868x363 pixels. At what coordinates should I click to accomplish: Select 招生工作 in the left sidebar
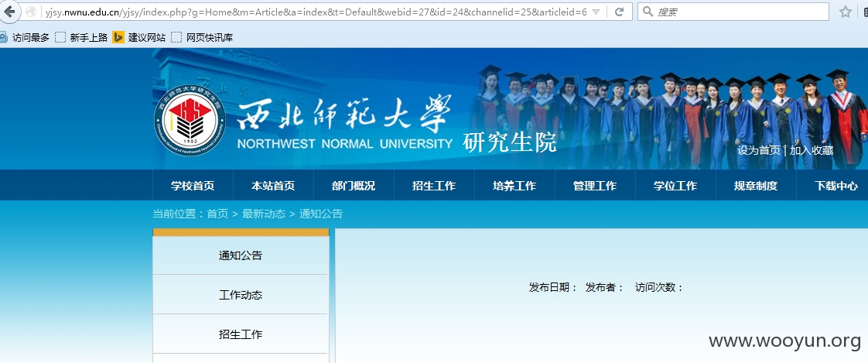click(x=241, y=334)
